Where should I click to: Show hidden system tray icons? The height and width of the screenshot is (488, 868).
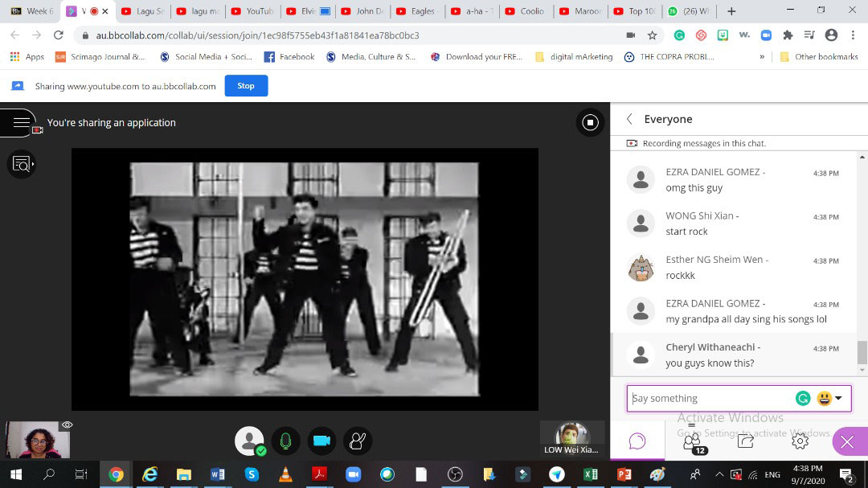pos(719,474)
